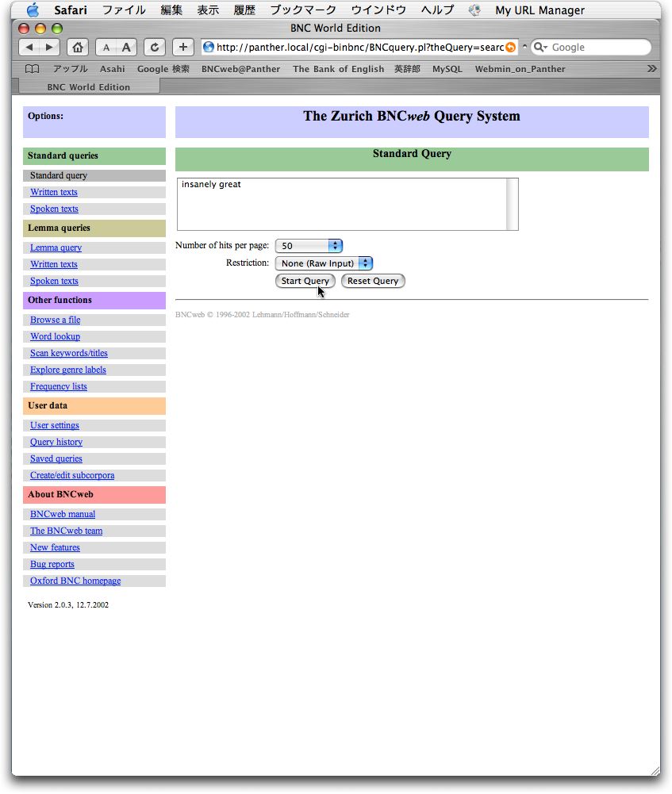Open the Google 検索 bookmark

click(163, 69)
